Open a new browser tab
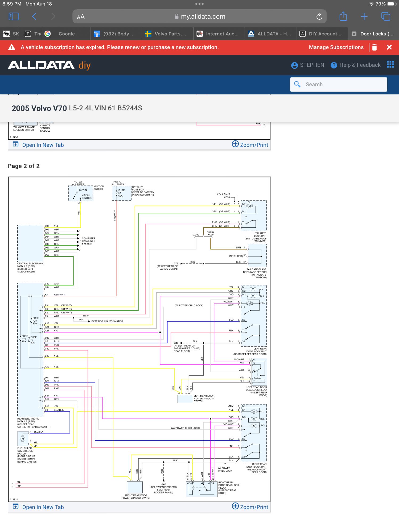The width and height of the screenshot is (399, 532). pyautogui.click(x=364, y=16)
